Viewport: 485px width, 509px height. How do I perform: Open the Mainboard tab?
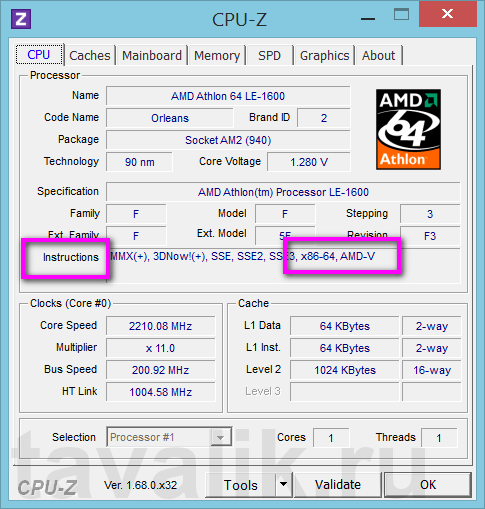[x=152, y=55]
